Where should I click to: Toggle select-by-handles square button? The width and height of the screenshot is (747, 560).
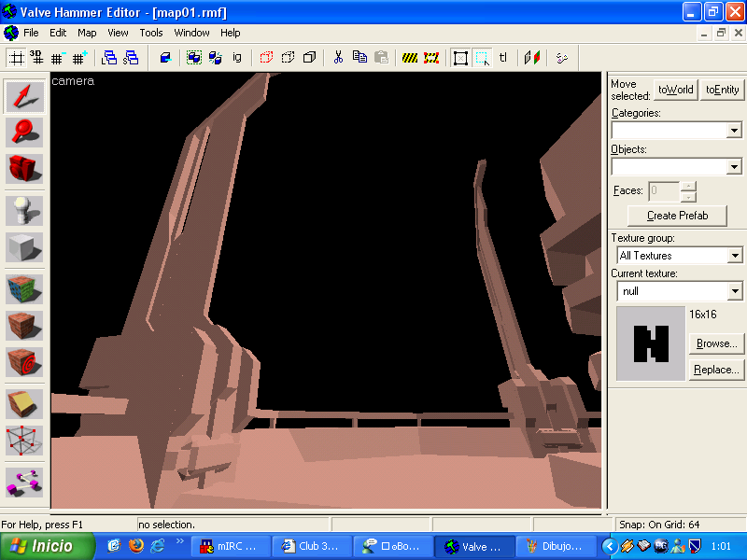(460, 58)
